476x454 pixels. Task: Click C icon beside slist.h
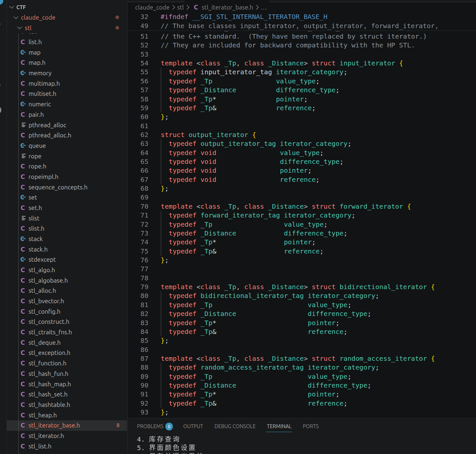click(x=23, y=228)
